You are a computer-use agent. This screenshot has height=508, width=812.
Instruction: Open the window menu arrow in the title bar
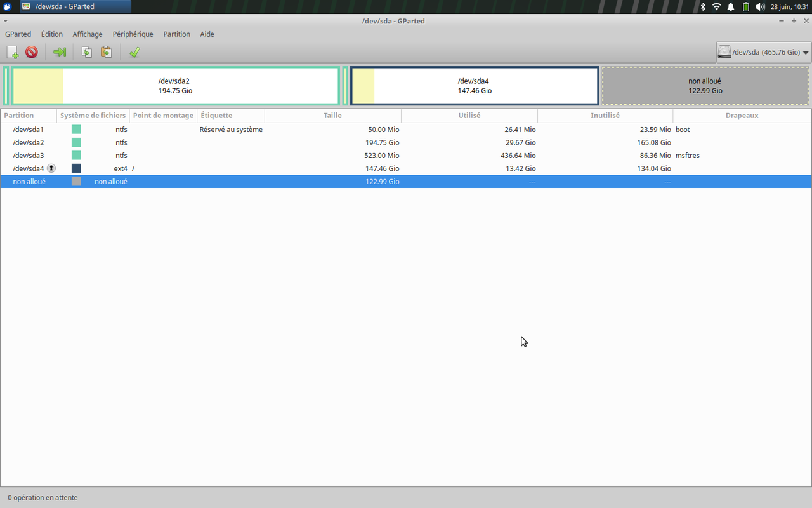point(6,21)
